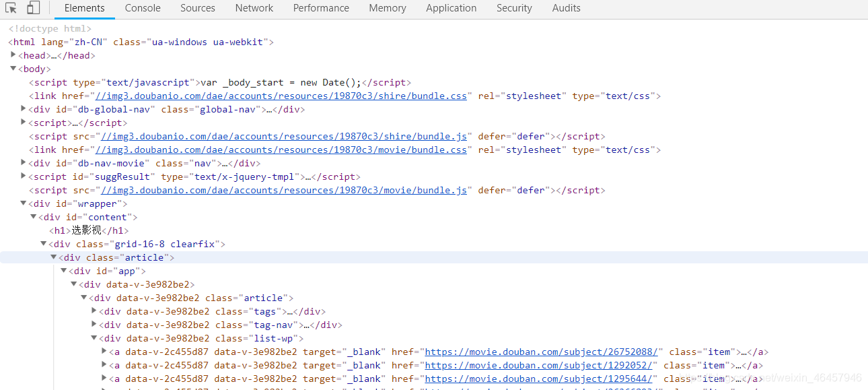The width and height of the screenshot is (868, 390).
Task: Expand the tags div node
Action: pyautogui.click(x=94, y=311)
